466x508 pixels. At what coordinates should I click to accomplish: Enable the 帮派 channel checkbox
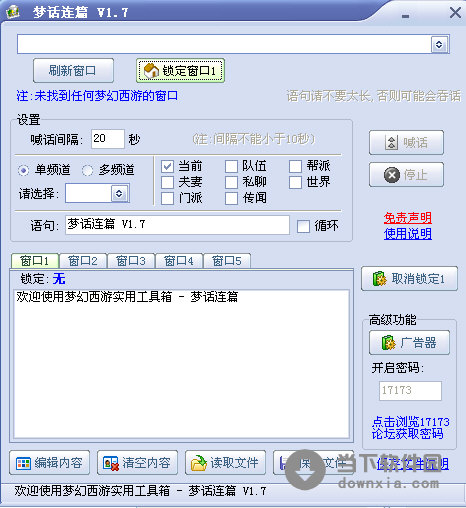[x=295, y=166]
